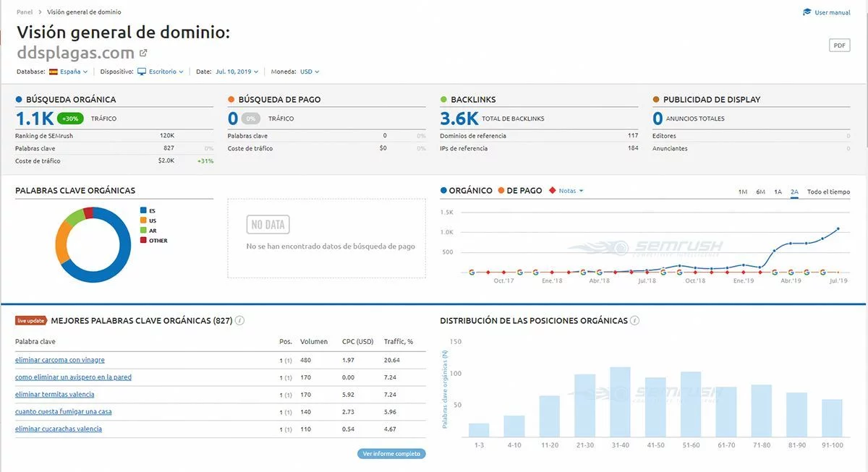
Task: Click the Ranking de SEMrush 120K value
Action: [x=167, y=136]
